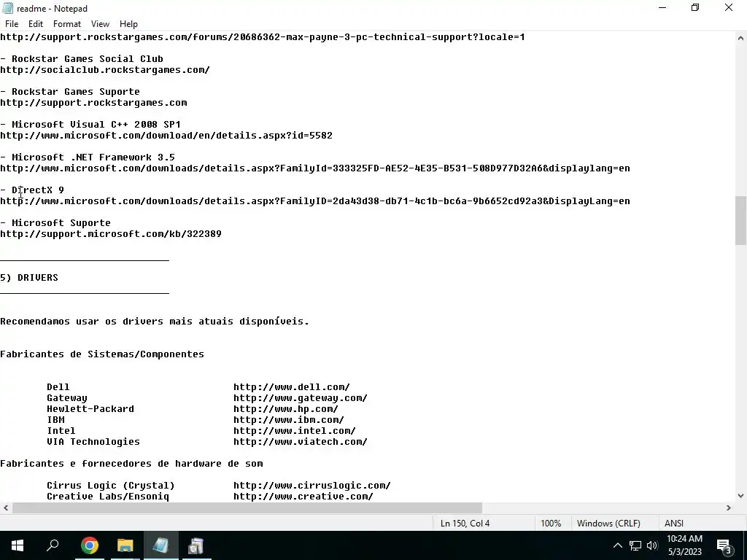Open the installer app in taskbar
Image resolution: width=747 pixels, height=560 pixels.
(196, 545)
